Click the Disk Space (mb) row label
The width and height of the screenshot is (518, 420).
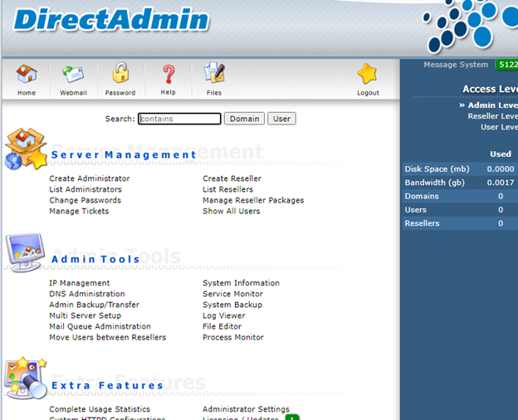437,168
